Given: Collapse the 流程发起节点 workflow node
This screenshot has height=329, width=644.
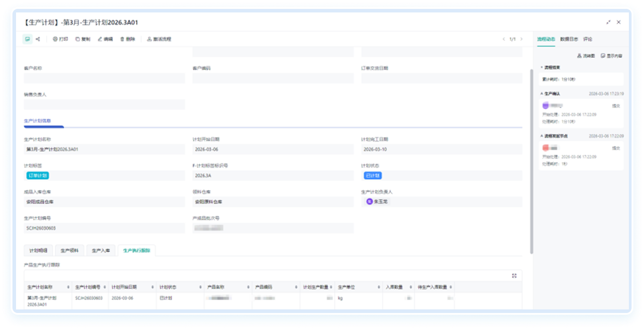Looking at the screenshot, I should [x=542, y=136].
